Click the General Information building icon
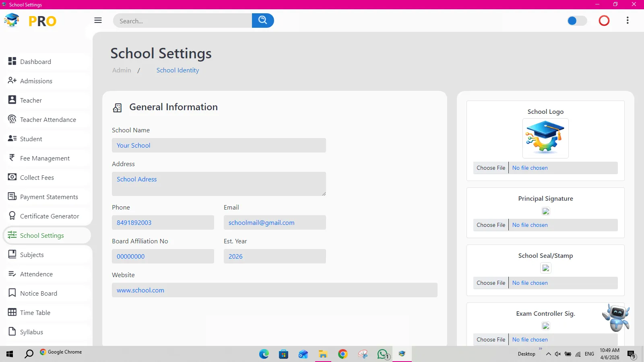 (x=117, y=107)
